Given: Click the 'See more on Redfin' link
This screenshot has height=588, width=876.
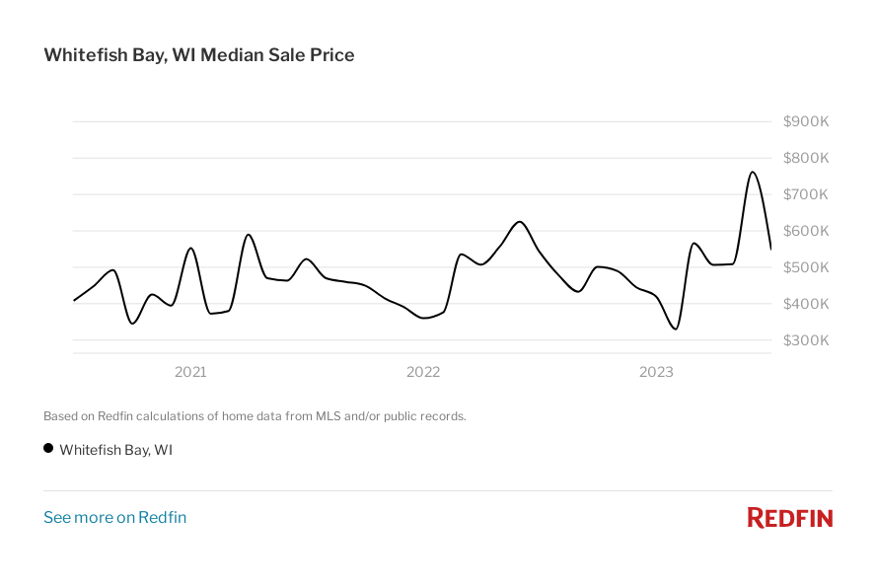Looking at the screenshot, I should click(114, 517).
